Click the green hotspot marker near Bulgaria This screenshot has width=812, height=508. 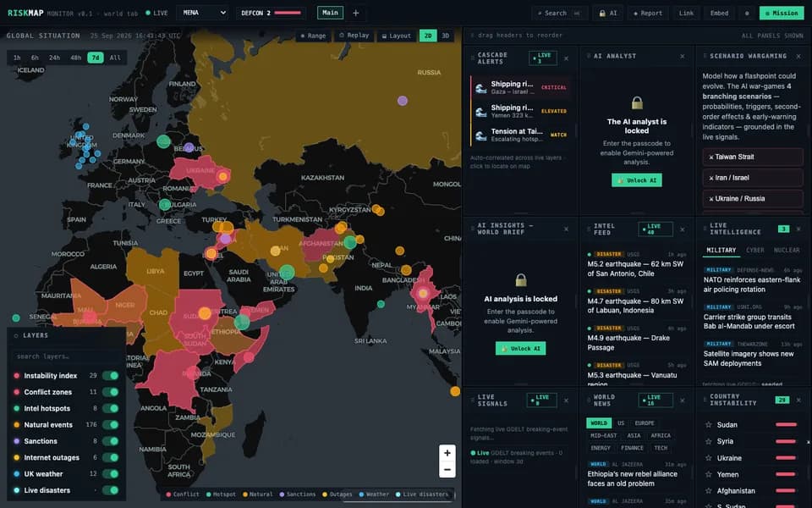tap(165, 204)
